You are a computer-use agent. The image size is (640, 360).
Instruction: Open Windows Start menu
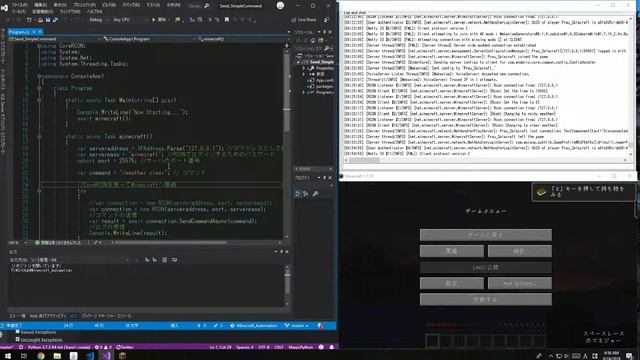(7, 356)
